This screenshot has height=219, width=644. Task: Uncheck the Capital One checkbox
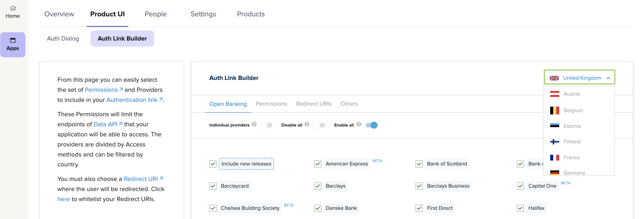pos(520,186)
